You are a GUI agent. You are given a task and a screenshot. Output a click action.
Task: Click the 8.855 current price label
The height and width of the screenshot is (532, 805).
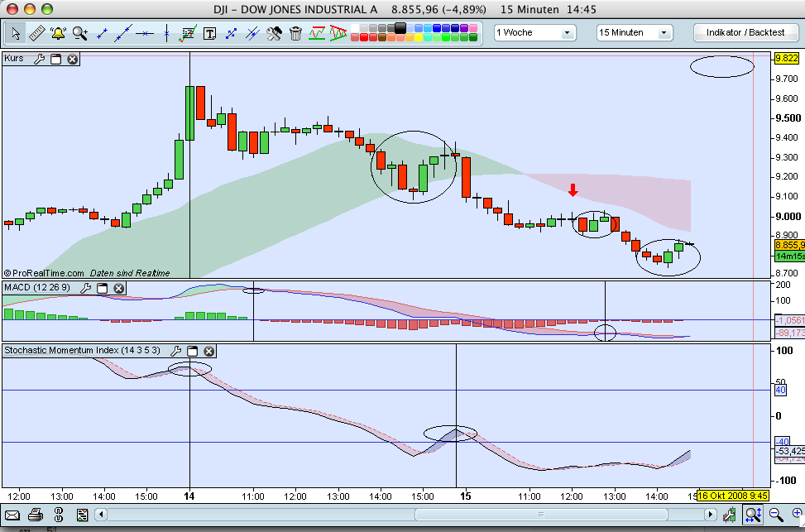tap(789, 246)
